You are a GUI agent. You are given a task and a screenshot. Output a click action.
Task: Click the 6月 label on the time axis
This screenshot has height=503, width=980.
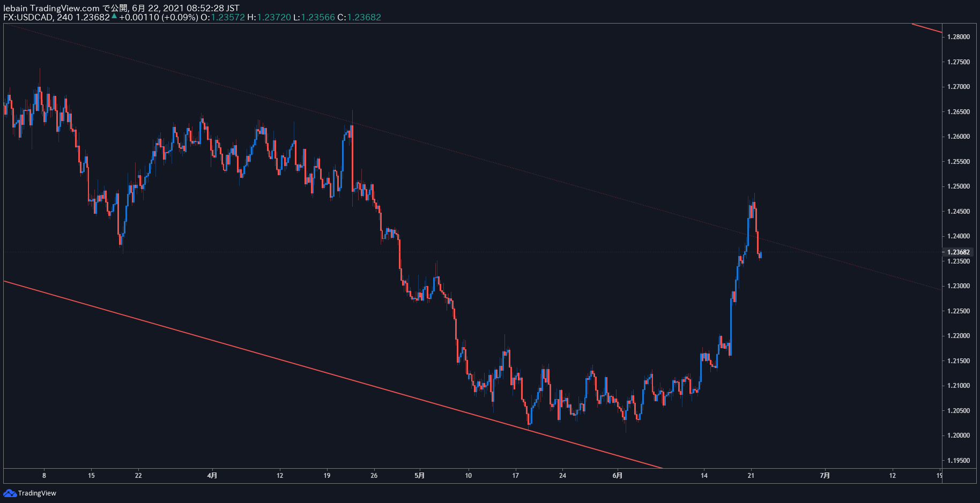point(618,476)
